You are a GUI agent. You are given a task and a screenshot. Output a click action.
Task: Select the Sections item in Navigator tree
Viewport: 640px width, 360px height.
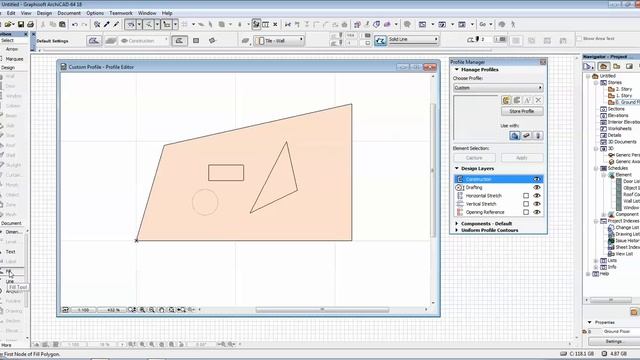(616, 109)
